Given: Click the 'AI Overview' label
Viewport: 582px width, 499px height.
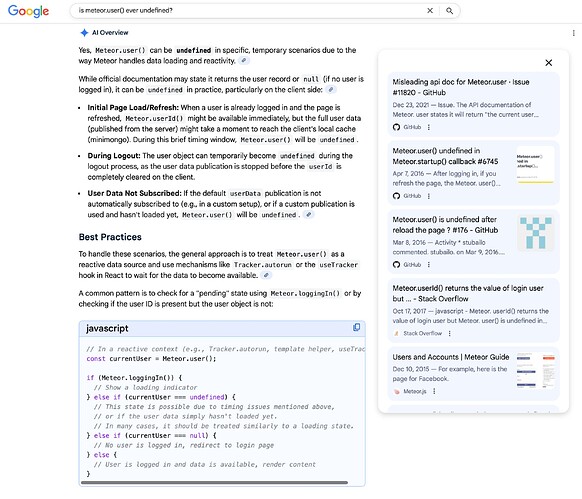Looking at the screenshot, I should click(x=110, y=33).
